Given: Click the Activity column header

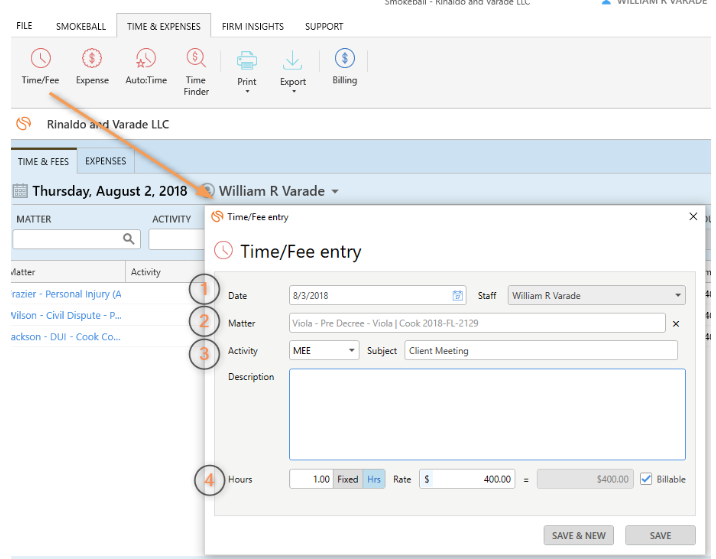Looking at the screenshot, I should pos(165,272).
